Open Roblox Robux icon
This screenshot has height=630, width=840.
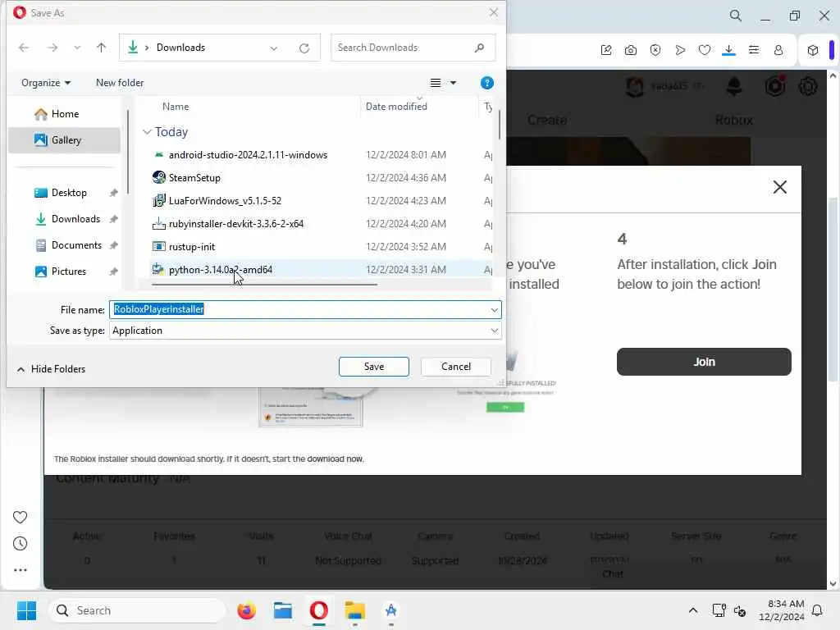click(x=775, y=85)
